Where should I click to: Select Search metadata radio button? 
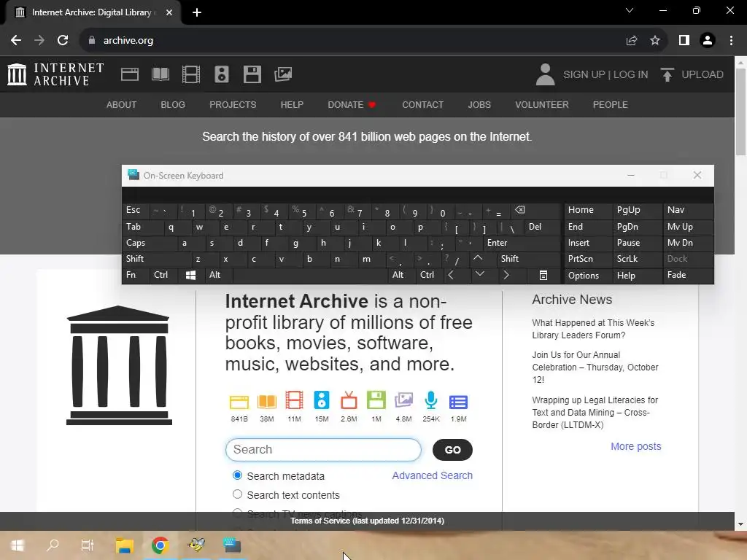(x=237, y=475)
